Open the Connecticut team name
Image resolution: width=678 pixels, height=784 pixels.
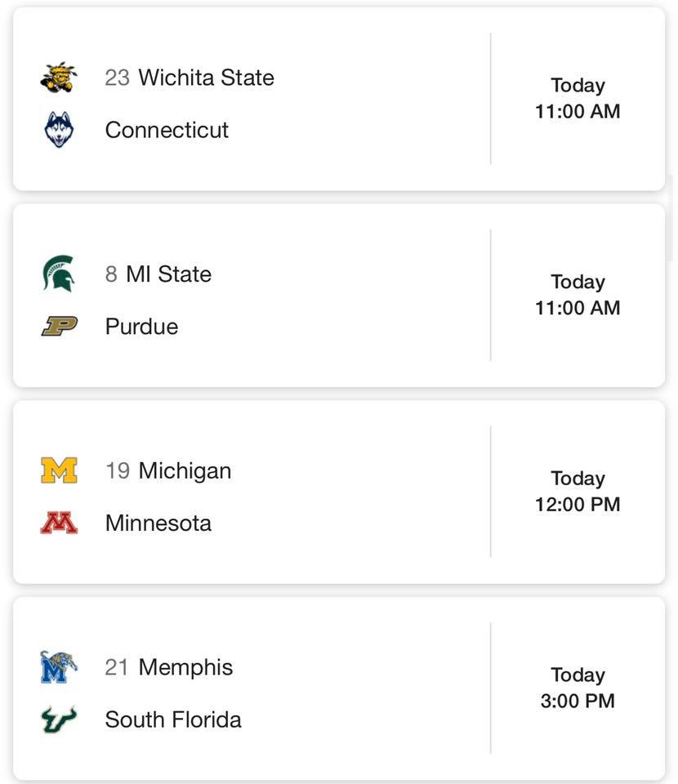pyautogui.click(x=167, y=130)
